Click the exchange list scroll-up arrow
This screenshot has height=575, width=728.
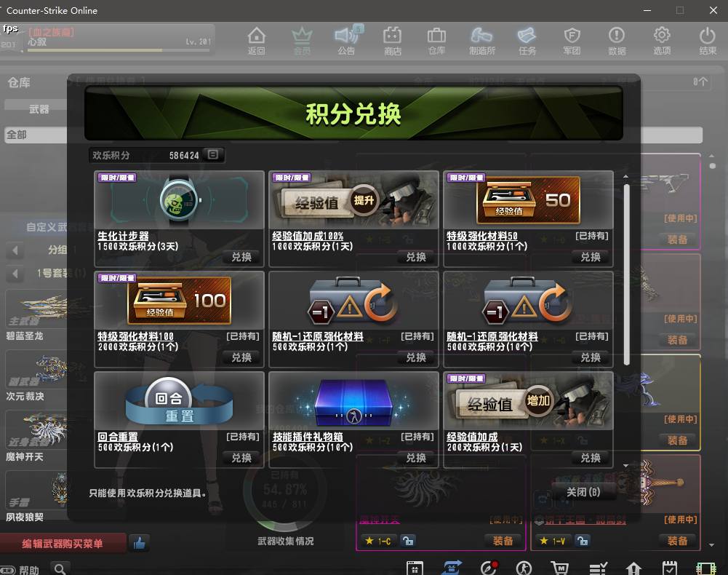(626, 177)
